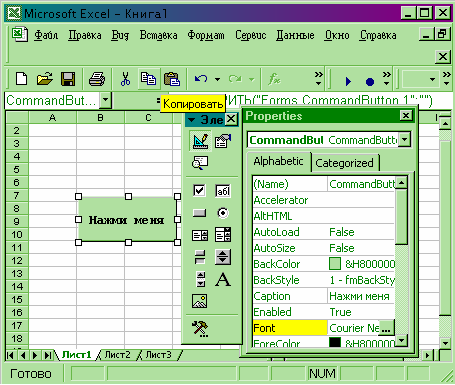Switch to sheet tab Лист3

(x=159, y=355)
